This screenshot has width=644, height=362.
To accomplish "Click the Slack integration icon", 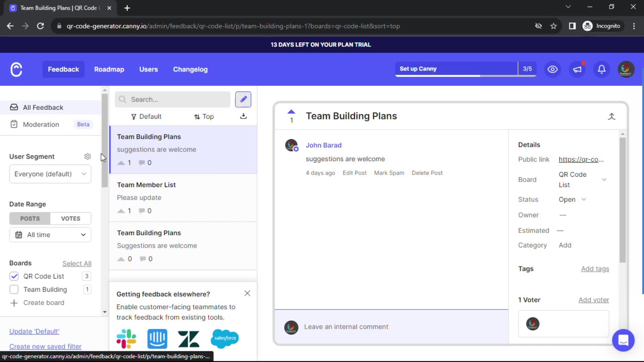I will (x=126, y=339).
